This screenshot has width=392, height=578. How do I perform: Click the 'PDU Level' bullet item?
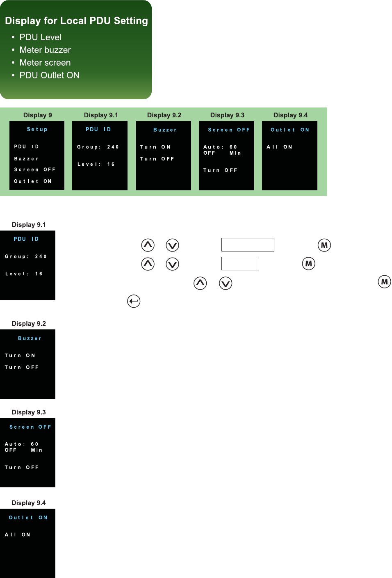pos(40,37)
